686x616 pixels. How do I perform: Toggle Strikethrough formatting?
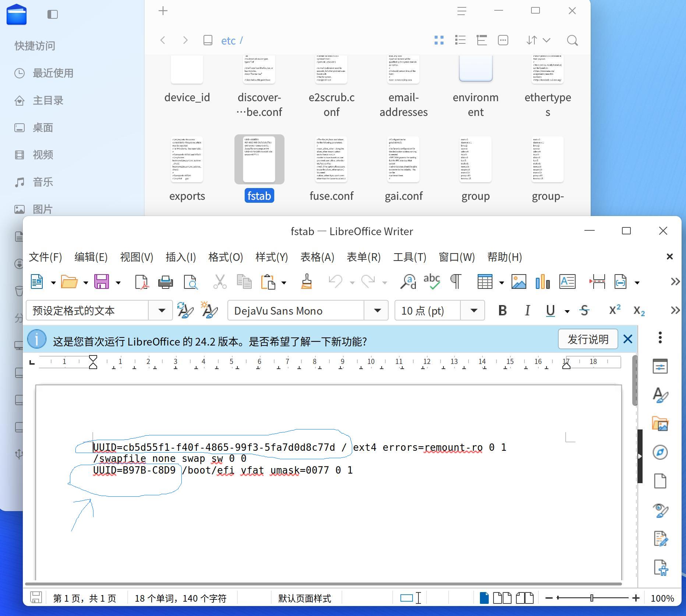(584, 311)
